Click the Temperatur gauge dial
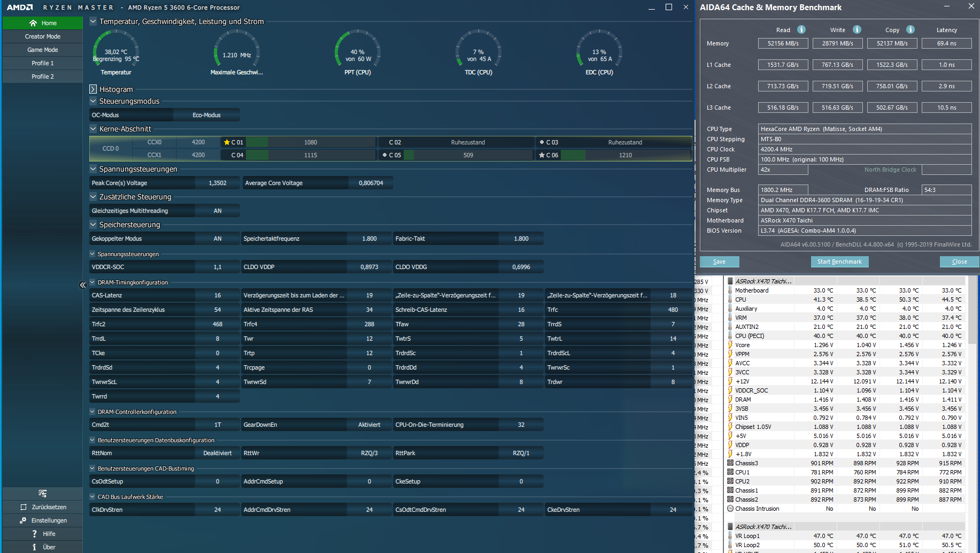Screen dimensions: 980x553 pyautogui.click(x=116, y=52)
